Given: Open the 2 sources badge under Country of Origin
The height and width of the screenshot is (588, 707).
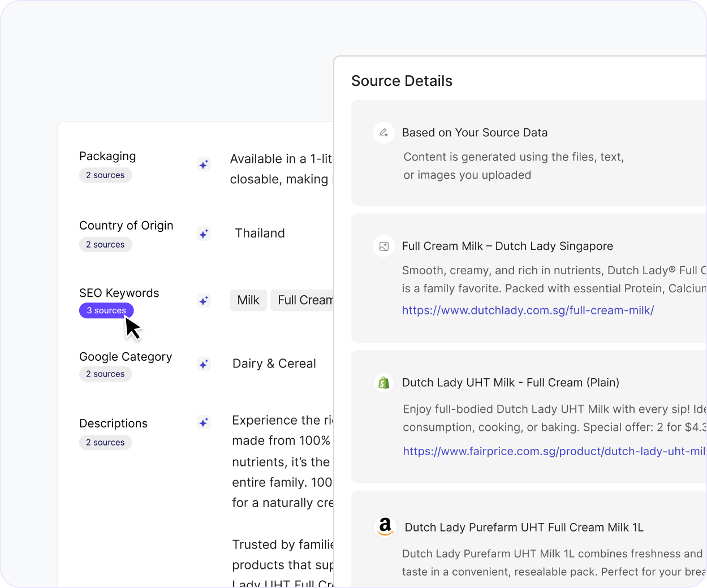Looking at the screenshot, I should click(105, 245).
